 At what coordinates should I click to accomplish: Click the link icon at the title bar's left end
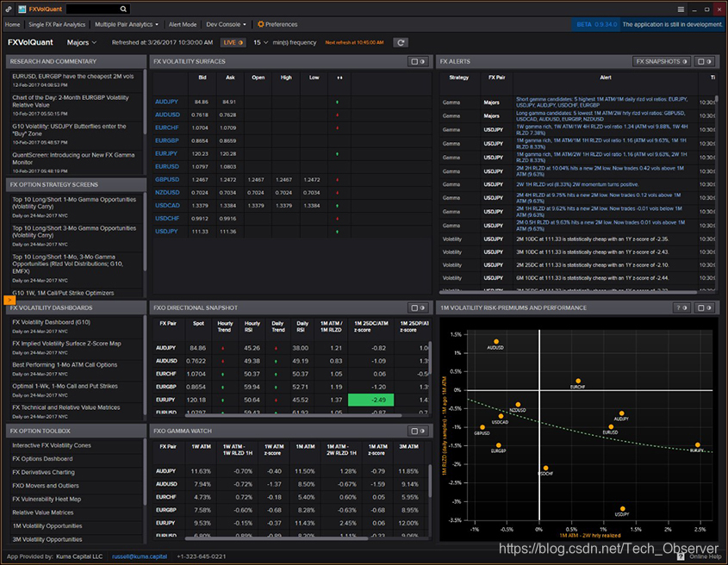point(9,9)
